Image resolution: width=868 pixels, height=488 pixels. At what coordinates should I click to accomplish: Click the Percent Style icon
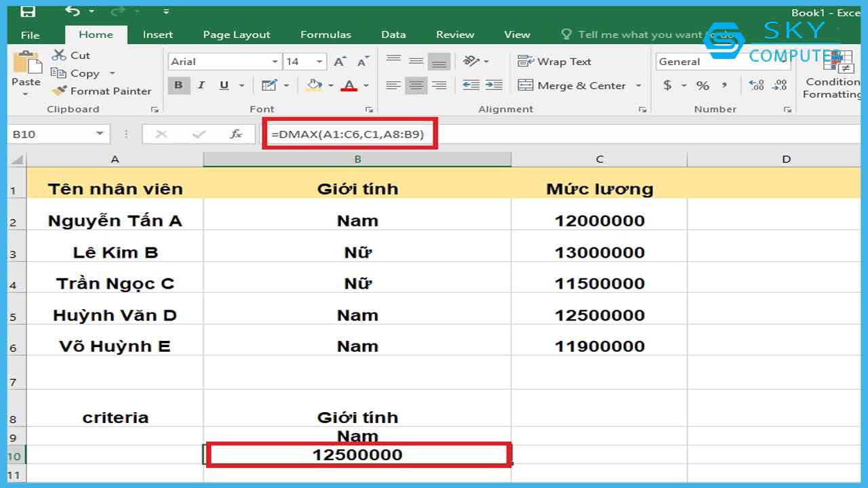tap(703, 85)
